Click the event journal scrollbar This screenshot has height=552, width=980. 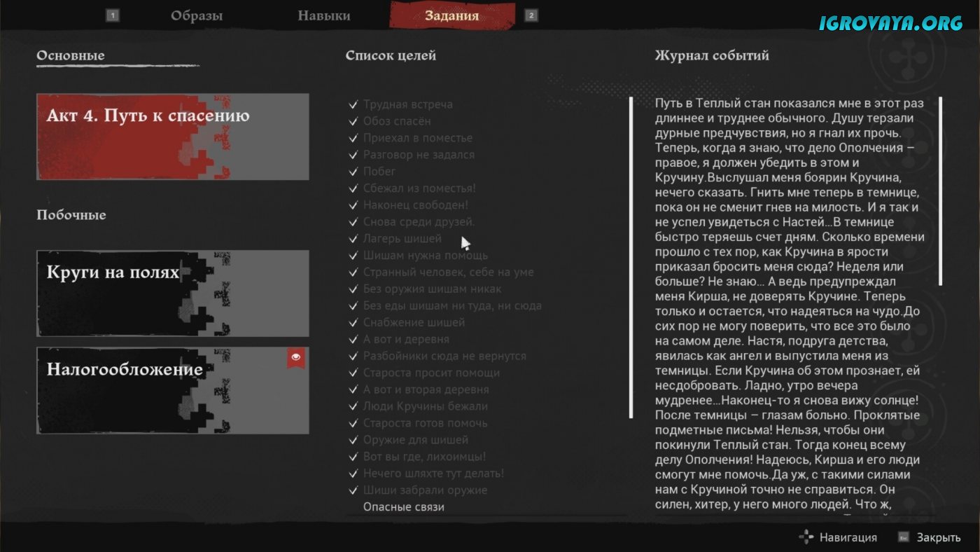pyautogui.click(x=940, y=191)
